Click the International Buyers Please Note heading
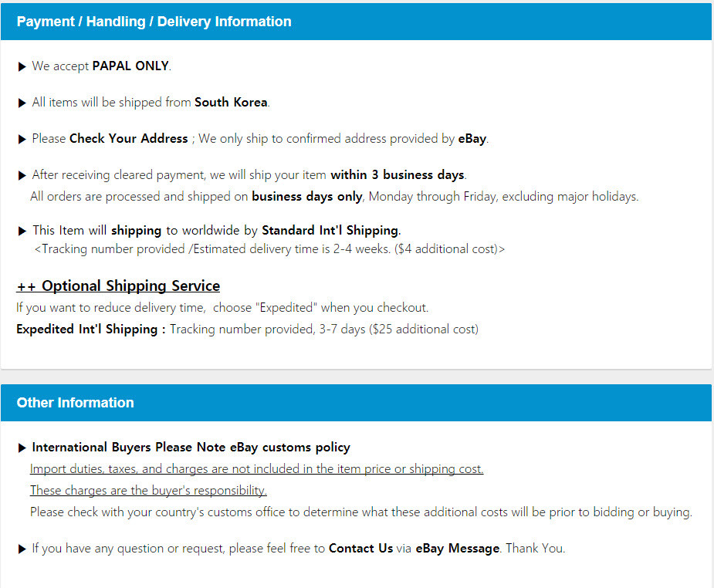The width and height of the screenshot is (714, 588). tap(191, 448)
